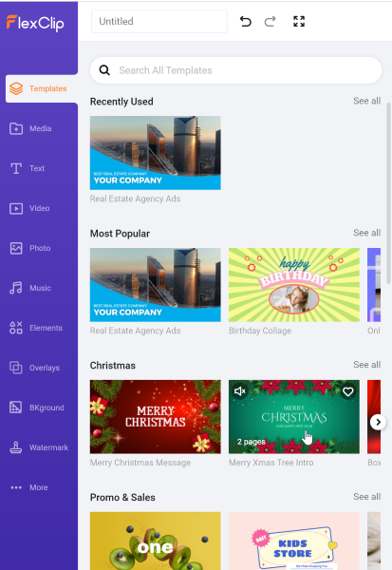This screenshot has height=570, width=392.
Task: Click the Search All Templates field
Action: (235, 70)
